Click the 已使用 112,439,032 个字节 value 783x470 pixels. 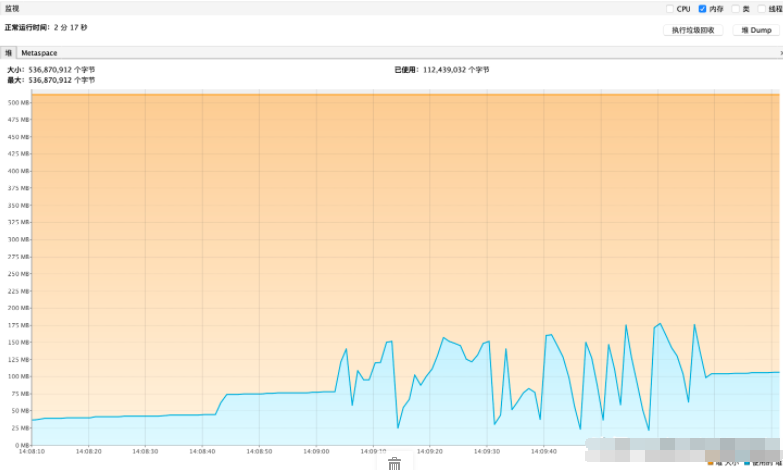(x=456, y=70)
